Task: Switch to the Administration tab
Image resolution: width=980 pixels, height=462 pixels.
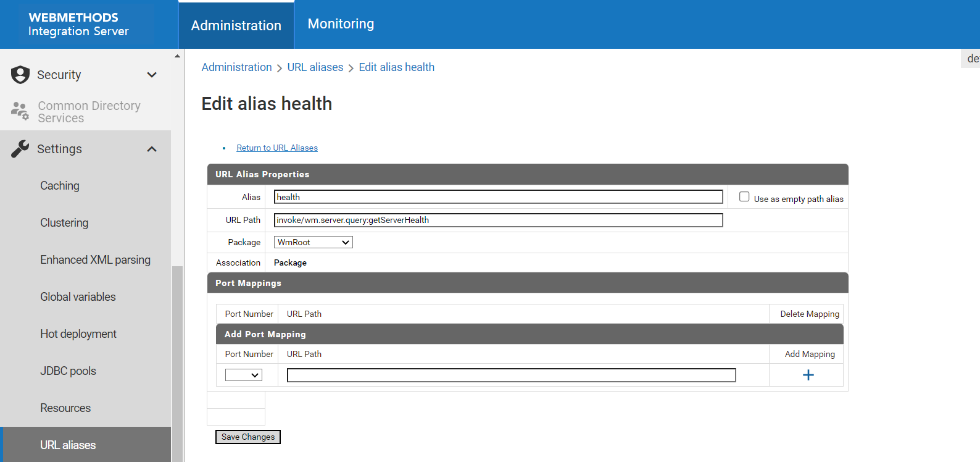Action: click(x=236, y=25)
